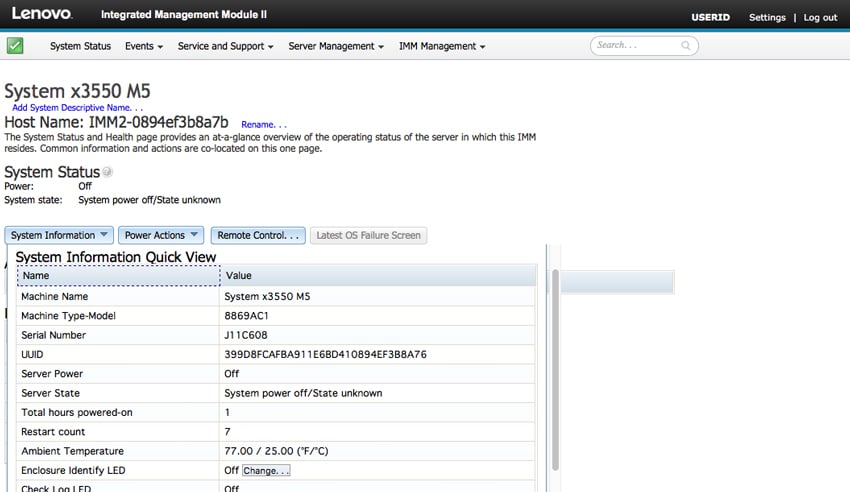Click the Log out link
This screenshot has height=492, width=850.
(820, 17)
